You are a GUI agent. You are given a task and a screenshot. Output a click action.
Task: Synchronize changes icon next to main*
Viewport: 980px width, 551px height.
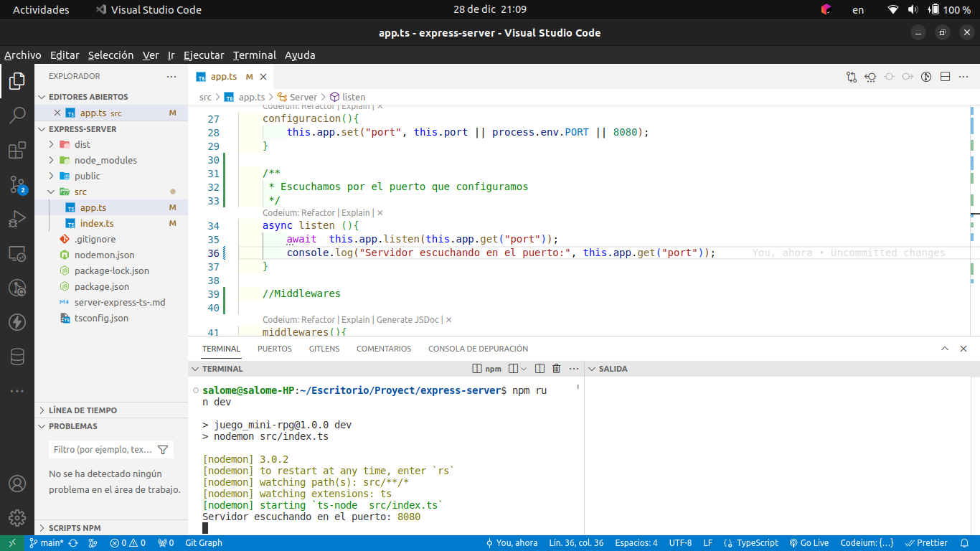(x=73, y=543)
